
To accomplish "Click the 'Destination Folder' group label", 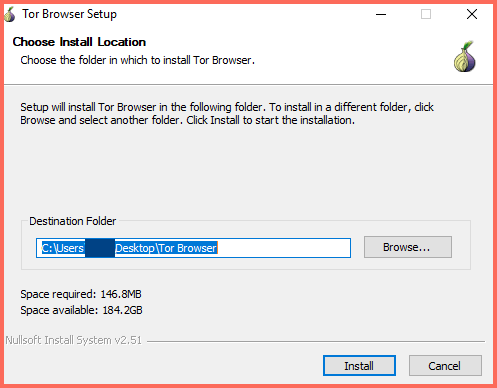I will point(72,221).
